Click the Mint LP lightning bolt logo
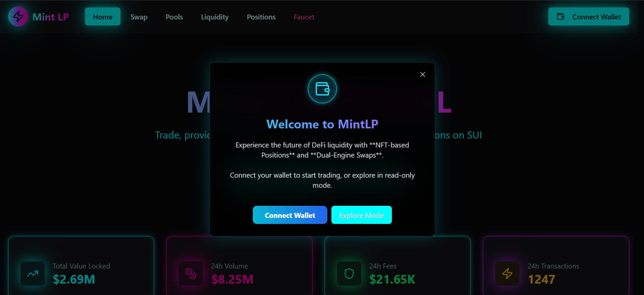 (x=18, y=16)
